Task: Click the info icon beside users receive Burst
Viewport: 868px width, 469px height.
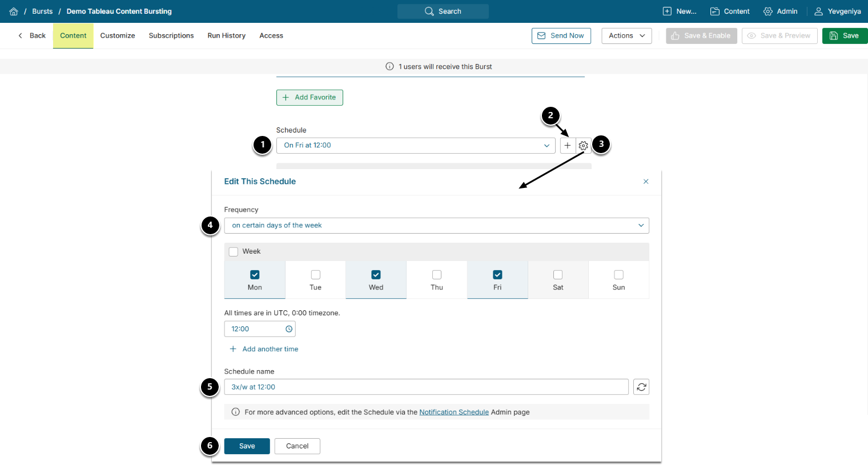Action: point(389,66)
